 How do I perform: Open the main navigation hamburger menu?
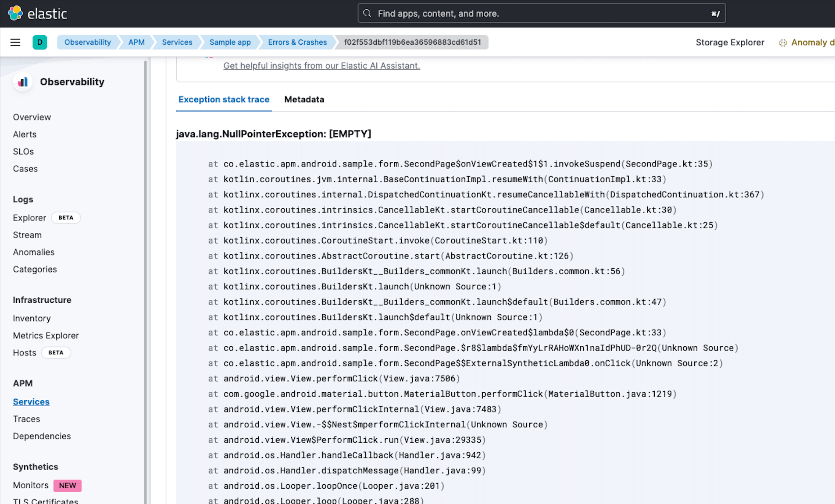(15, 42)
